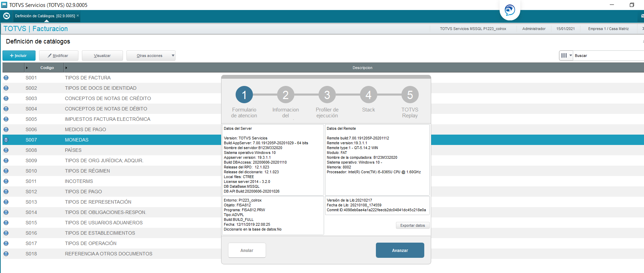
Task: Click the status dot of row S003
Action: tap(6, 98)
